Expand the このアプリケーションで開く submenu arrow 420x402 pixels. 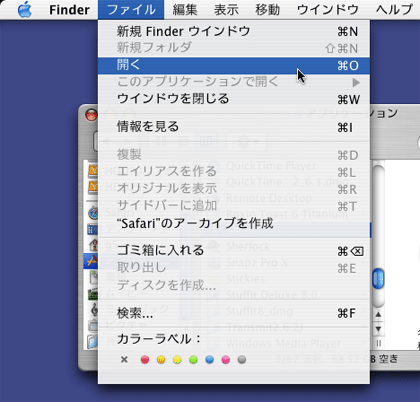coord(356,82)
